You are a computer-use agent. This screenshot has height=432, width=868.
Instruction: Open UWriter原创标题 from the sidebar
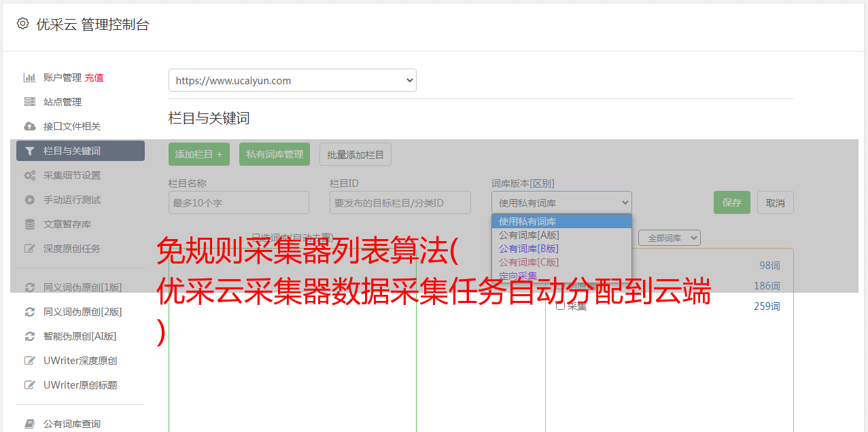[80, 385]
